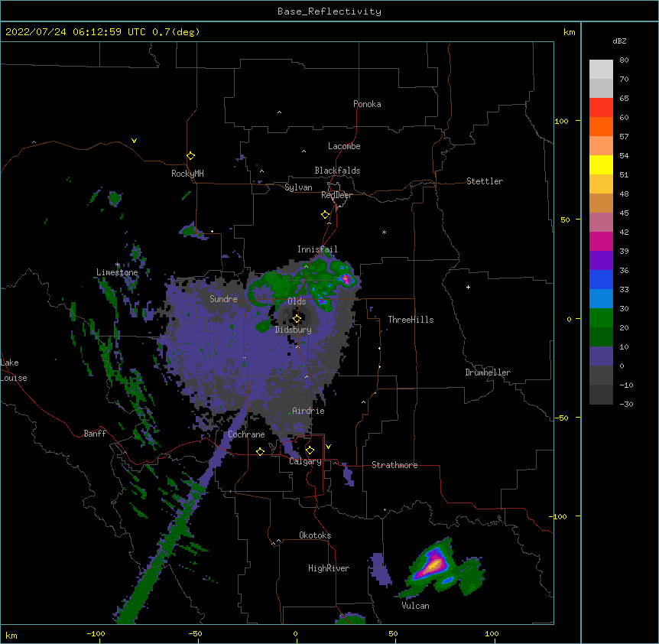Click the Didsbury town label
This screenshot has width=659, height=644.
pos(294,330)
